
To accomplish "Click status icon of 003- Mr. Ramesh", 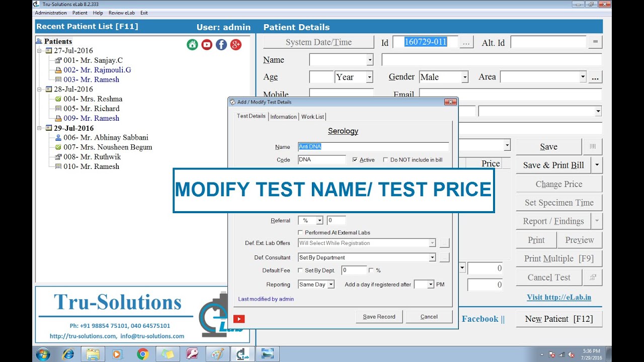I will pyautogui.click(x=58, y=79).
